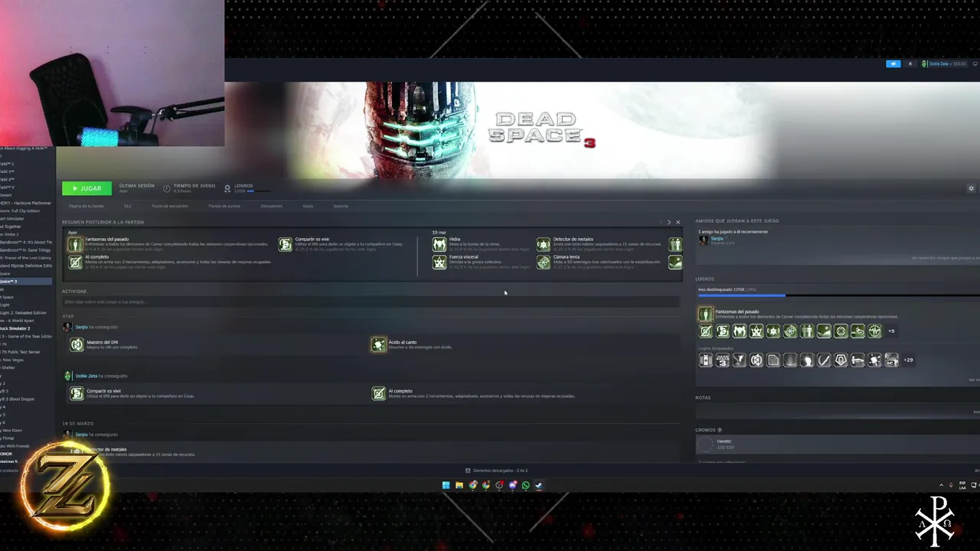The image size is (980, 551).
Task: Open the Discusiones tab
Action: pyautogui.click(x=271, y=206)
